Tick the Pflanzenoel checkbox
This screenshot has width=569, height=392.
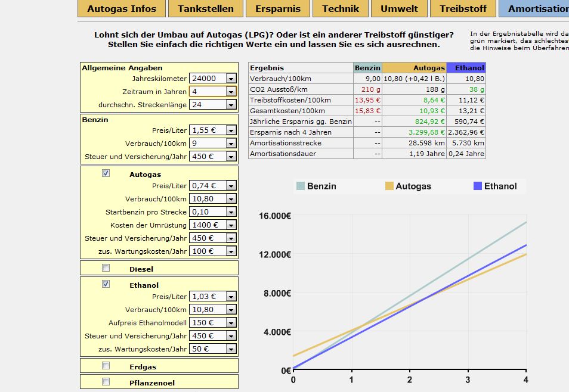point(106,381)
